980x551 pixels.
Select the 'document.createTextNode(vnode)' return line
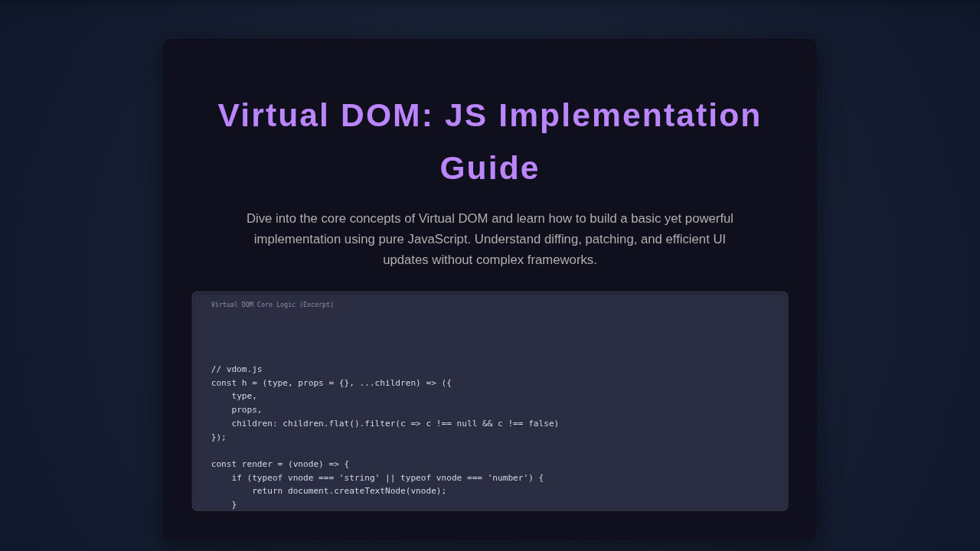click(x=348, y=491)
